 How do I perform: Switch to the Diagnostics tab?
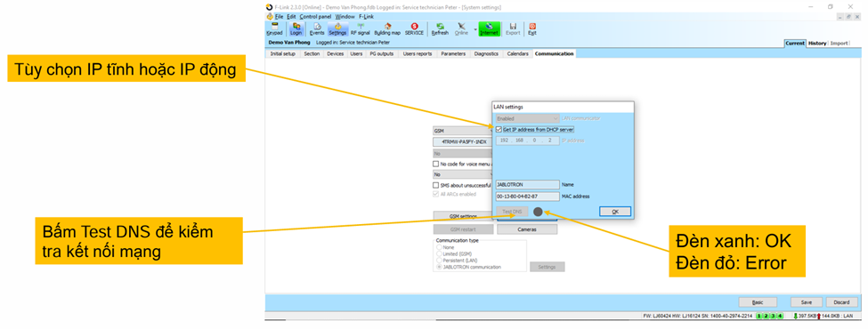pos(486,53)
